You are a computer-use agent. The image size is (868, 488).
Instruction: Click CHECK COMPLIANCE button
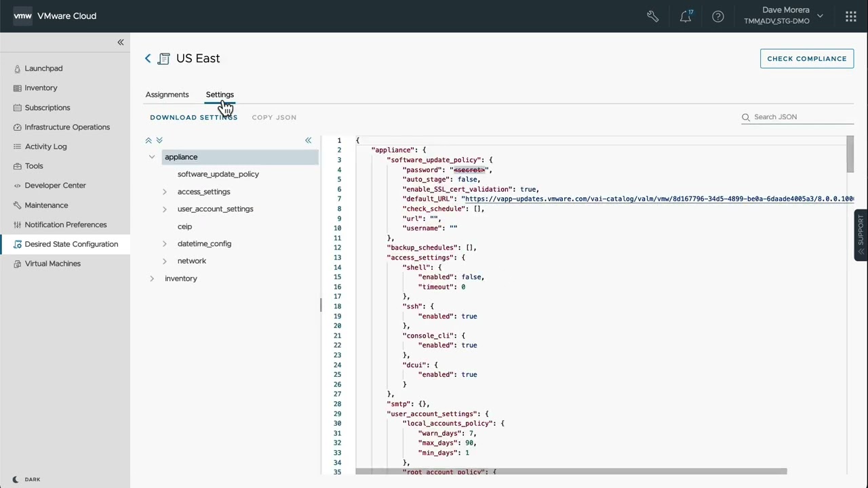tap(807, 58)
